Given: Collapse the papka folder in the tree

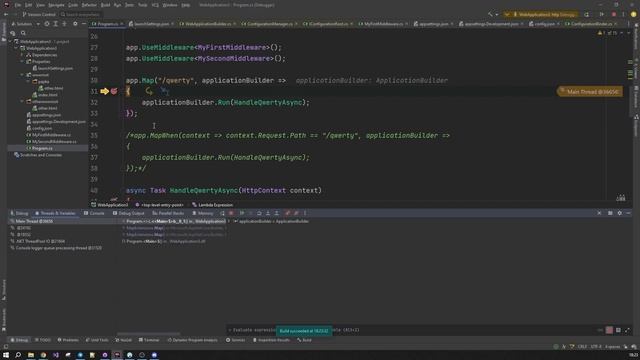Looking at the screenshot, I should pos(29,82).
